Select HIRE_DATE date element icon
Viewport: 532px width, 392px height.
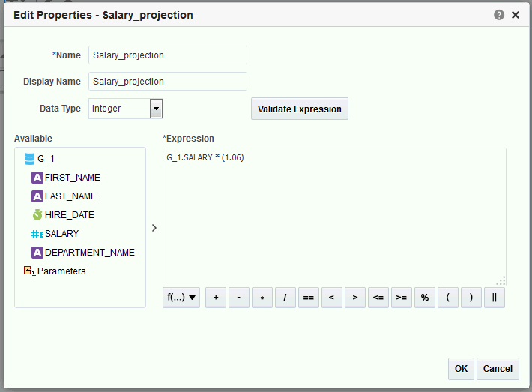coord(37,215)
